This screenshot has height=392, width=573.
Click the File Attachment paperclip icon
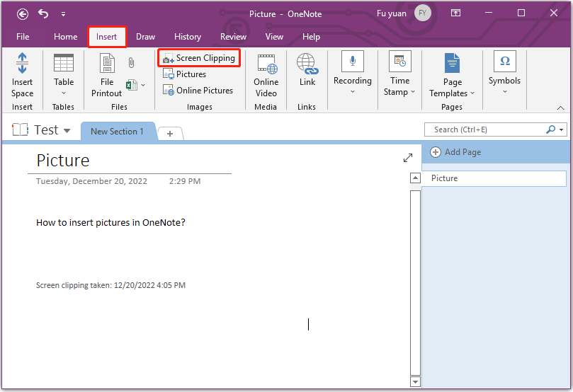131,63
